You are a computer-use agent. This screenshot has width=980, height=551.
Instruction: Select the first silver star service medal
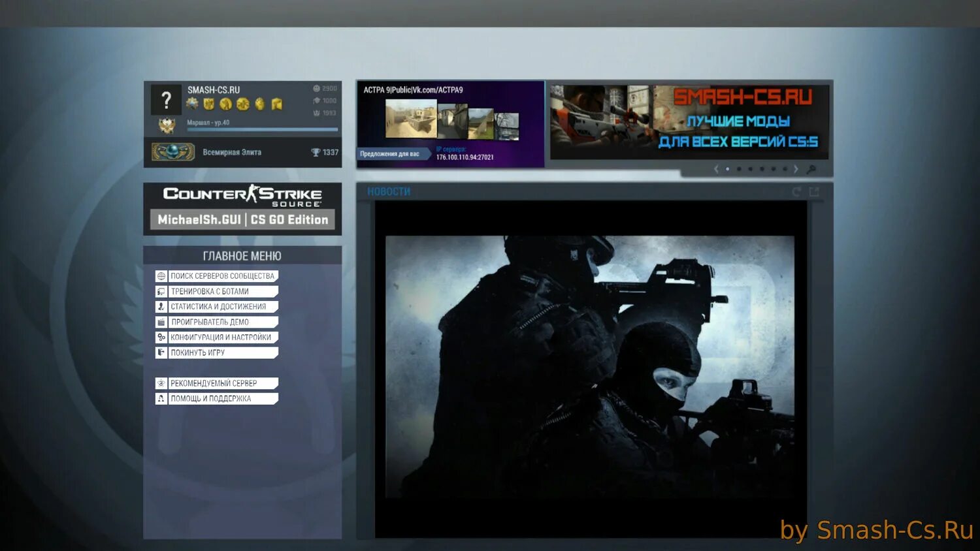pyautogui.click(x=192, y=103)
